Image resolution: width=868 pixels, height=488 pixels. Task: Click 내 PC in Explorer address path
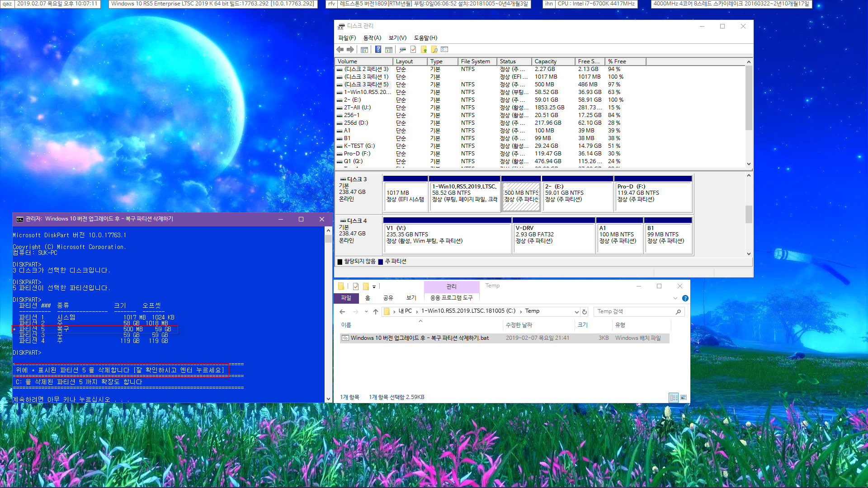(405, 311)
